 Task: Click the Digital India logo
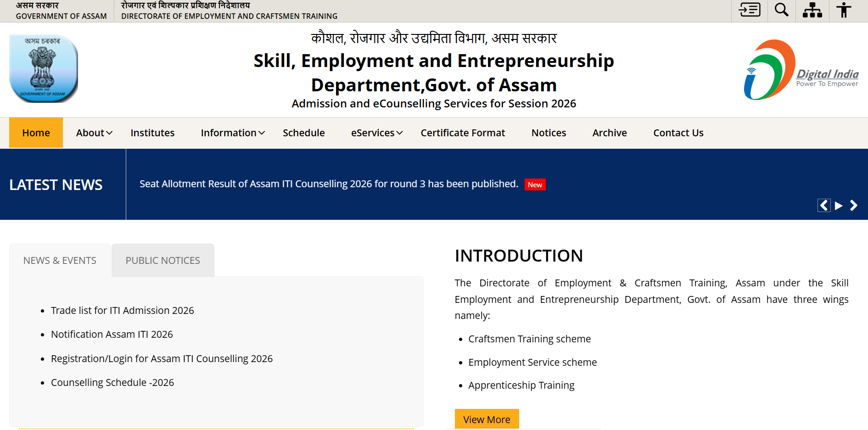[x=801, y=70]
